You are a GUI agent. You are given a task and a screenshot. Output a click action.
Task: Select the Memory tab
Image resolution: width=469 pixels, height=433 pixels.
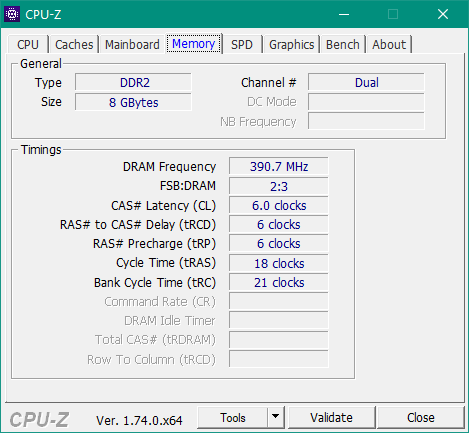[x=194, y=44]
